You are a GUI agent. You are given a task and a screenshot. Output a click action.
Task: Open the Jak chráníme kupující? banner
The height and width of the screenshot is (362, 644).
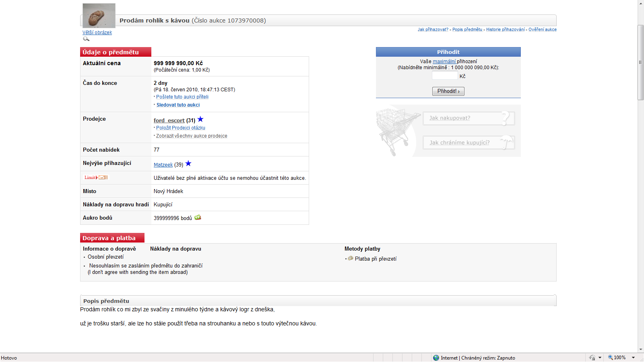point(469,142)
